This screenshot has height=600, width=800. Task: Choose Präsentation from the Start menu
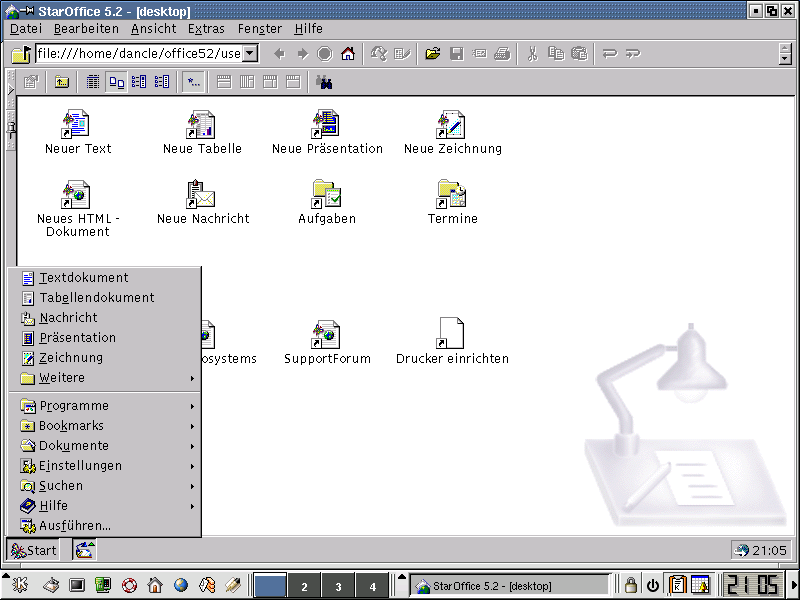tap(105, 338)
